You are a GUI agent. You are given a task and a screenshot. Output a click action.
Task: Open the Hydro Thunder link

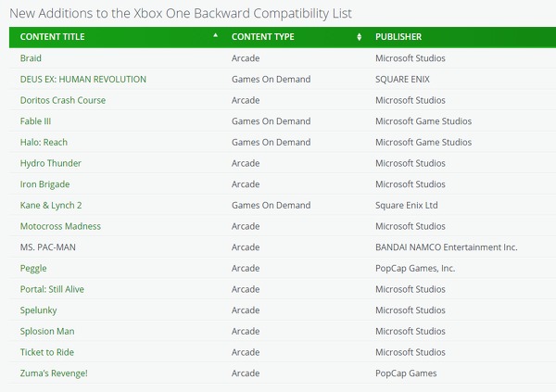tap(51, 163)
